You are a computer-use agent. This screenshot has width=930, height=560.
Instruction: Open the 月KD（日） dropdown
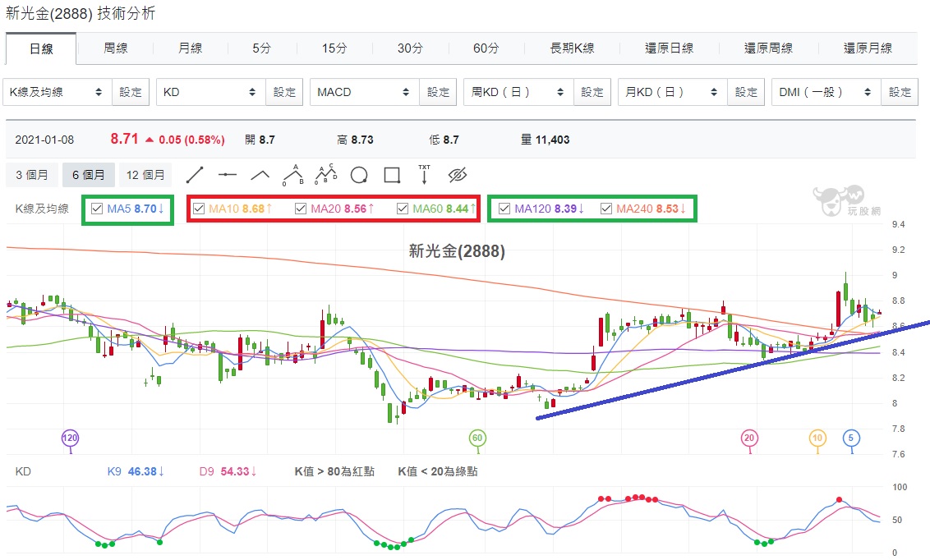click(672, 92)
